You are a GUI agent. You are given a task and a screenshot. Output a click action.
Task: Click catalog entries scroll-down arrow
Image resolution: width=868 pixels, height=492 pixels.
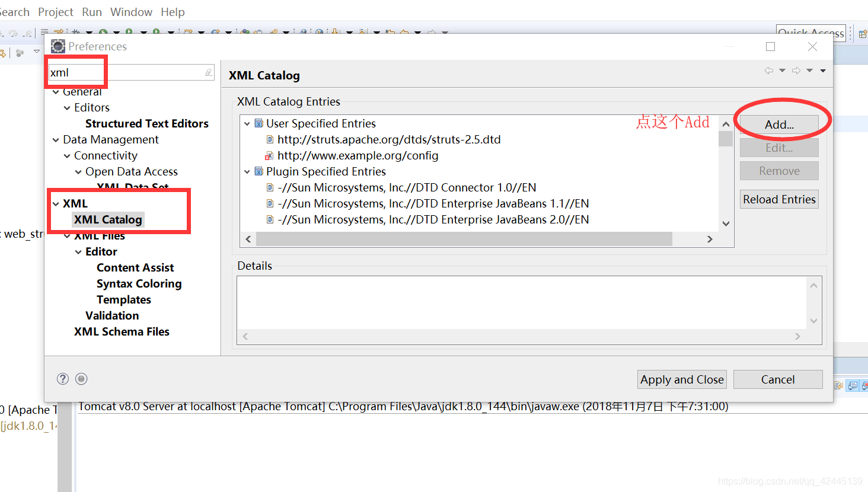coord(726,223)
